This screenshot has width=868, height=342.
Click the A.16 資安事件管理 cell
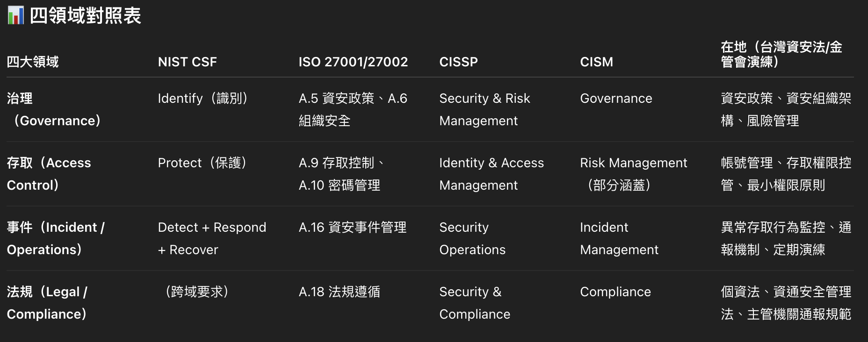tap(353, 227)
